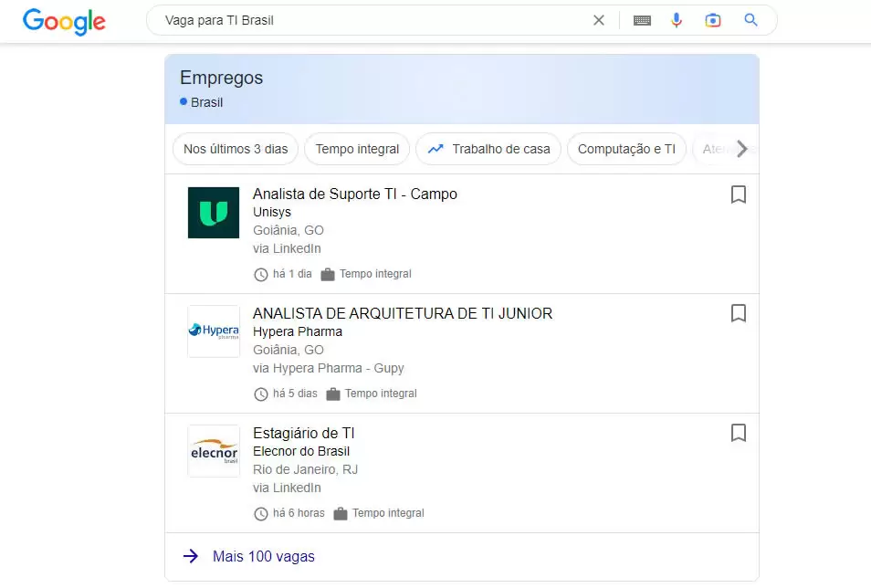Select the 'Trabalho de casa' filter chip
The height and width of the screenshot is (588, 871).
pos(488,149)
